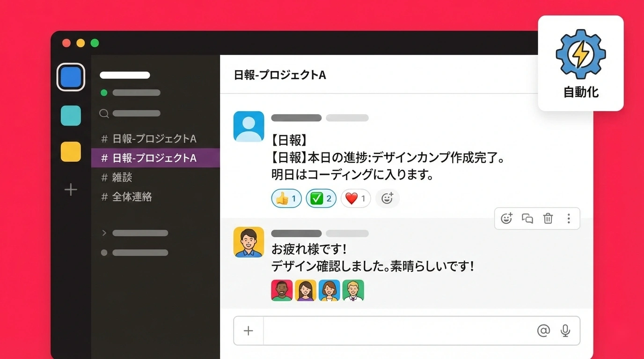
Task: Click the 自動化 automation gear card
Action: [581, 63]
